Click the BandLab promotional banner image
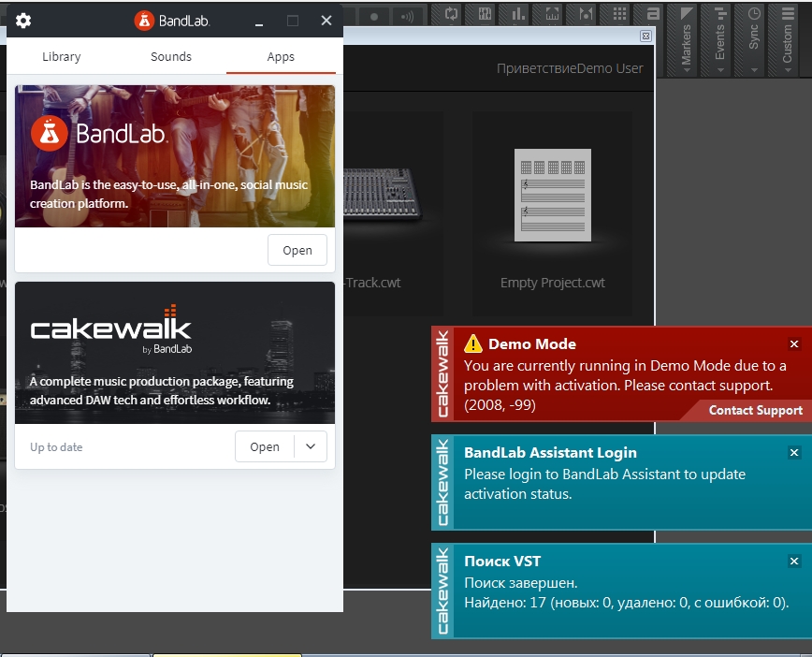The height and width of the screenshot is (657, 812). [175, 156]
